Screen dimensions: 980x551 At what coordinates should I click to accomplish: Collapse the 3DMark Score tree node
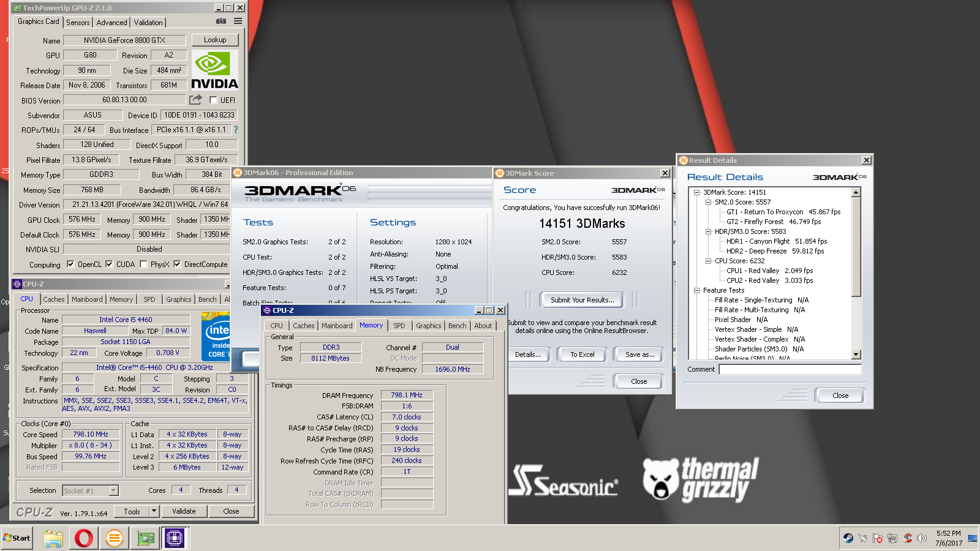[x=696, y=192]
